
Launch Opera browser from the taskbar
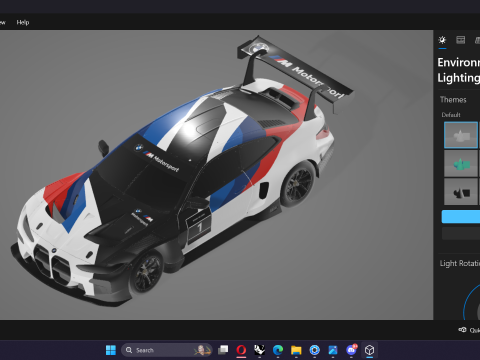[x=241, y=350]
